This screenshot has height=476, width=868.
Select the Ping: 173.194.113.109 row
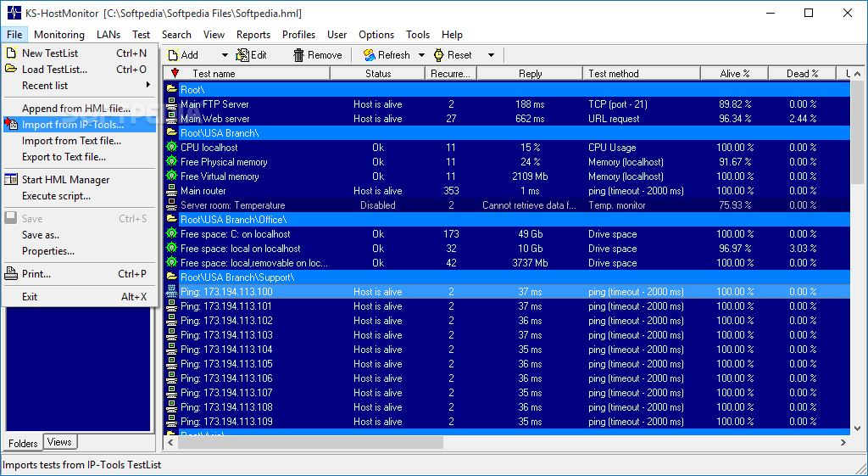(507, 421)
